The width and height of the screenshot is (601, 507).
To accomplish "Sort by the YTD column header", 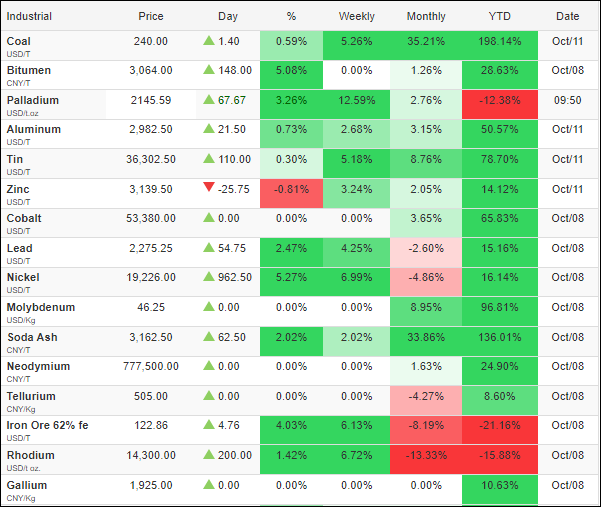I will point(500,17).
